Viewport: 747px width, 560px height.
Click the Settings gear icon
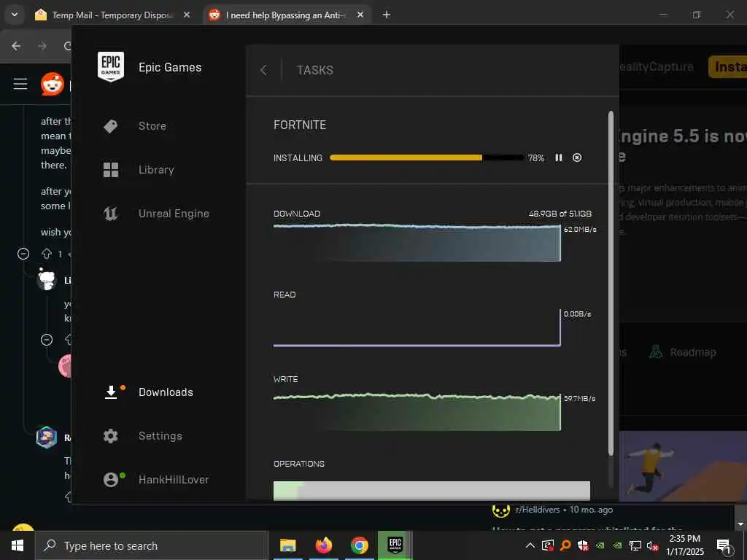111,436
